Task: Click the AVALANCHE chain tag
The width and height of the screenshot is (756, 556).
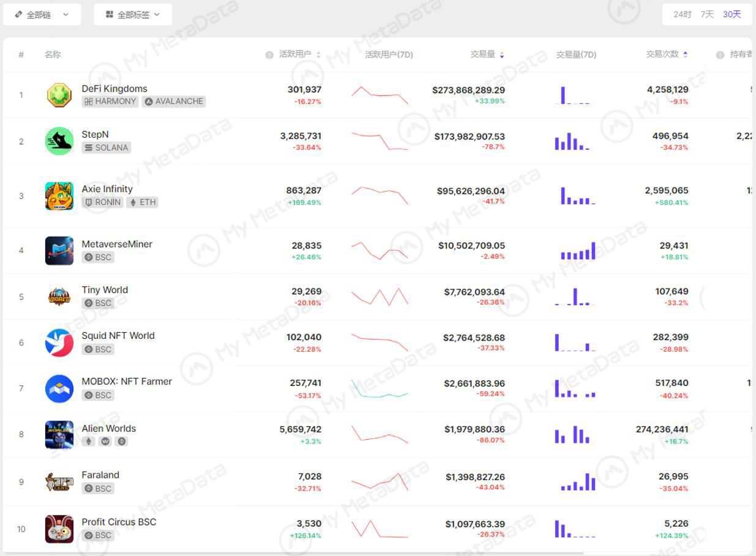Action: 174,102
